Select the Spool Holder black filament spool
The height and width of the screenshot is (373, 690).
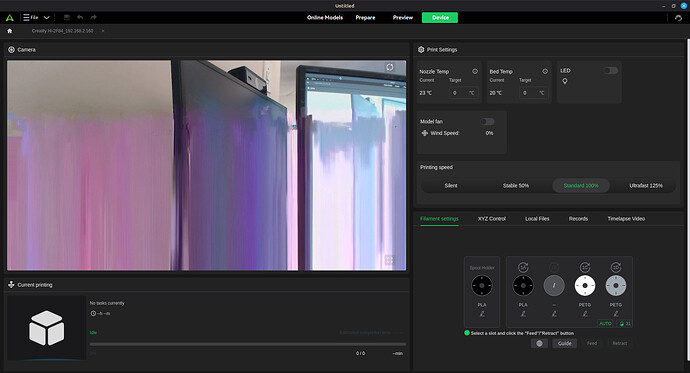pyautogui.click(x=482, y=285)
